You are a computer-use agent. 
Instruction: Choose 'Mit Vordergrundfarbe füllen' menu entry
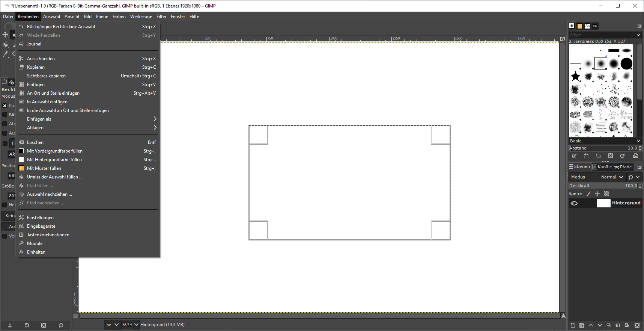[x=55, y=151]
